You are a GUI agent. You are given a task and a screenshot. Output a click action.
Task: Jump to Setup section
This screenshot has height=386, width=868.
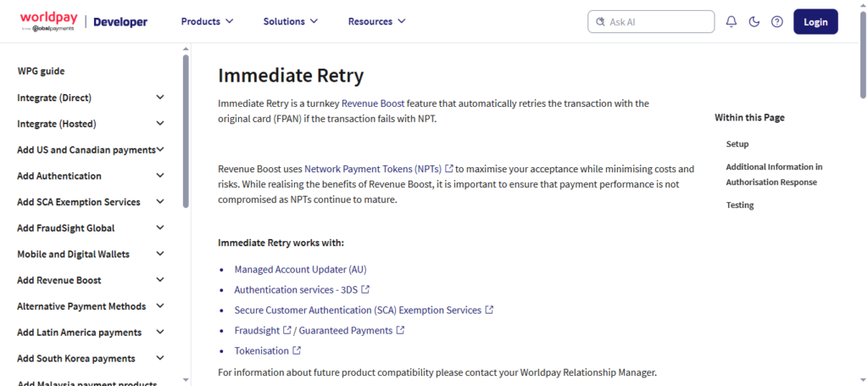click(x=737, y=144)
